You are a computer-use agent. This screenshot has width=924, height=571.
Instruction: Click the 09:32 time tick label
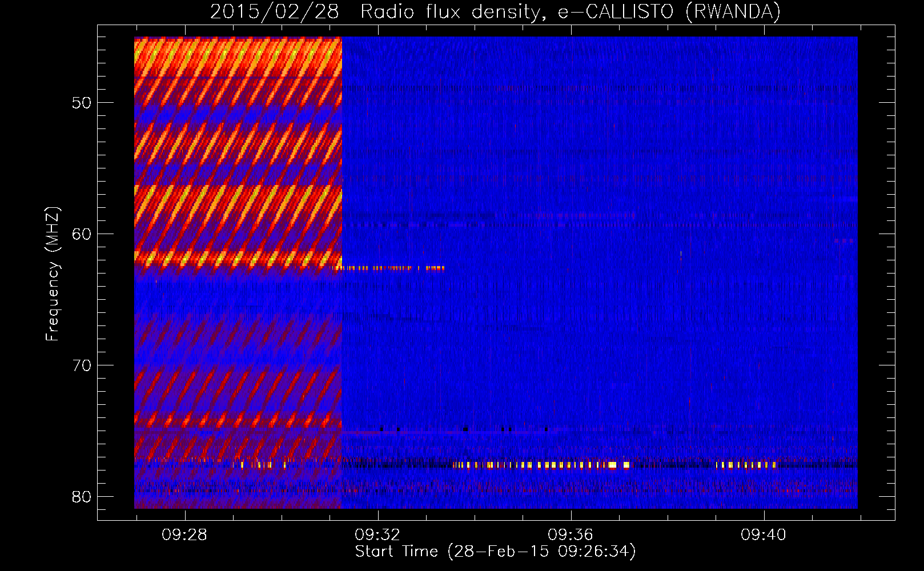point(377,535)
